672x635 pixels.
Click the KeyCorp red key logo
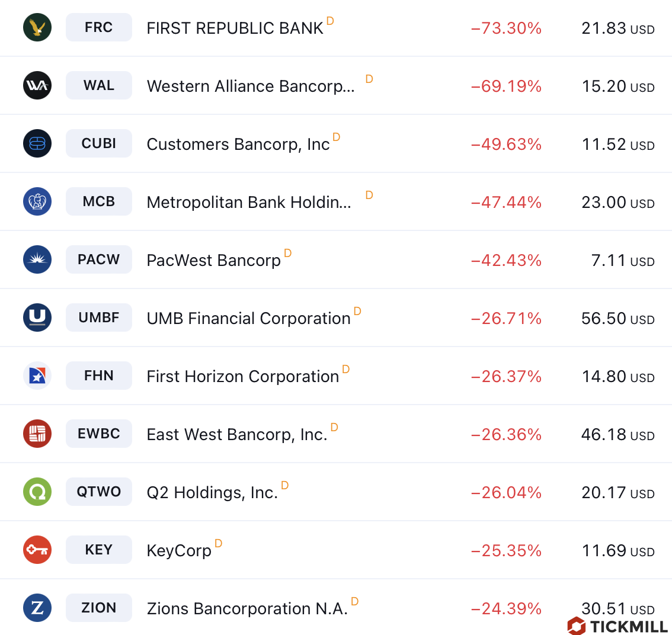pyautogui.click(x=37, y=550)
